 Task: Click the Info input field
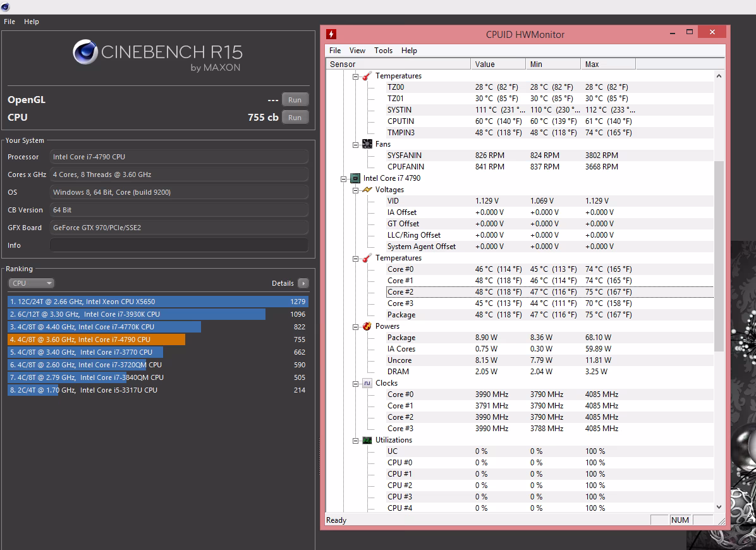pyautogui.click(x=179, y=245)
